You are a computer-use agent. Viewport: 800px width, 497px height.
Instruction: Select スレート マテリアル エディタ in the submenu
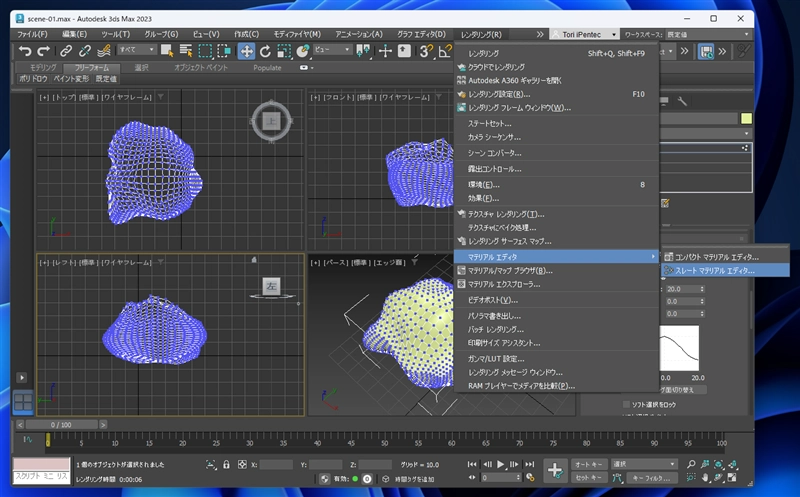725,270
